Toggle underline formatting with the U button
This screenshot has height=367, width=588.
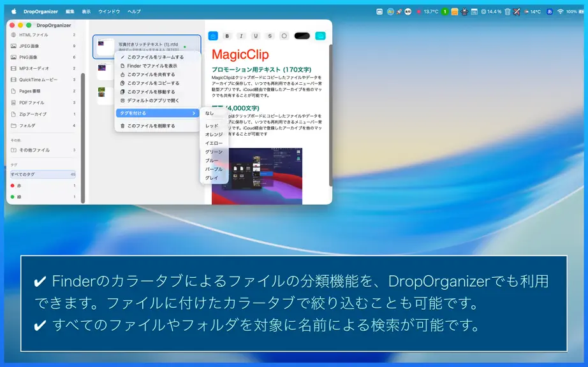tap(255, 36)
